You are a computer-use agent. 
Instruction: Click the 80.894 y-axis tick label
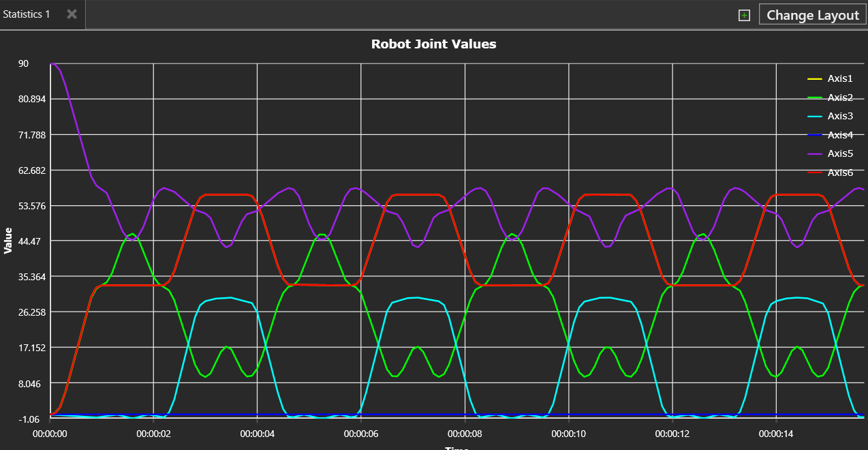pyautogui.click(x=31, y=99)
